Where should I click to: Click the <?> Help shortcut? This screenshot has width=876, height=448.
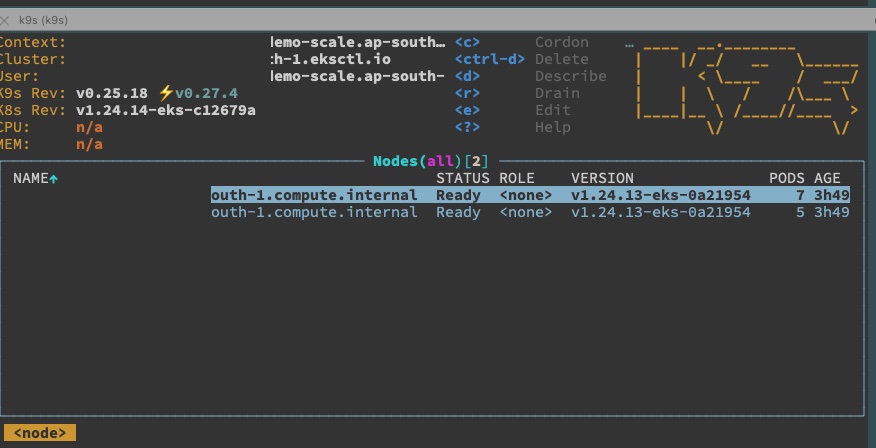click(x=513, y=127)
